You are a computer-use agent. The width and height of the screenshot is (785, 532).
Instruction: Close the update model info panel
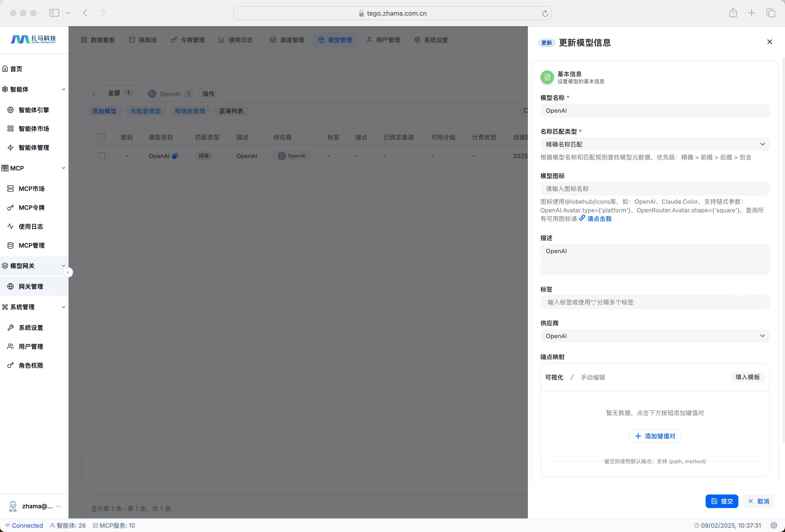(769, 42)
